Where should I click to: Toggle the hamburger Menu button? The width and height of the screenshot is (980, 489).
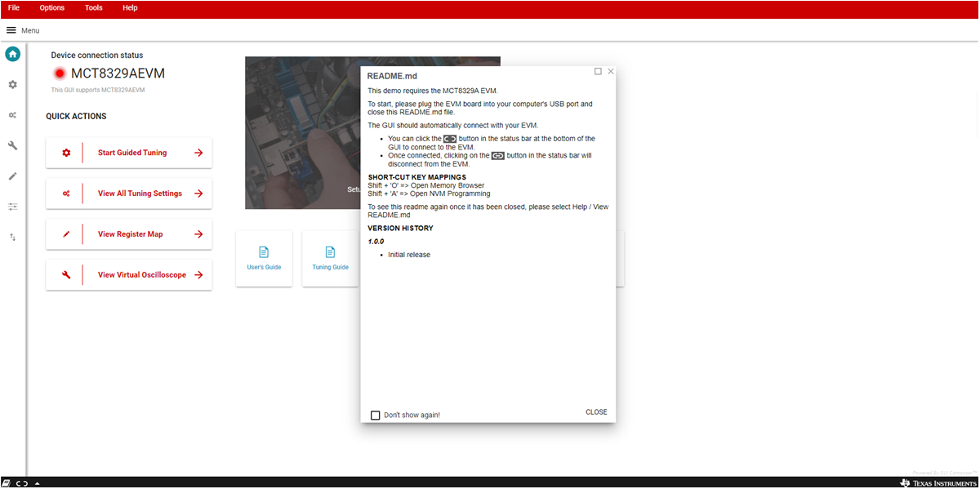pos(11,30)
